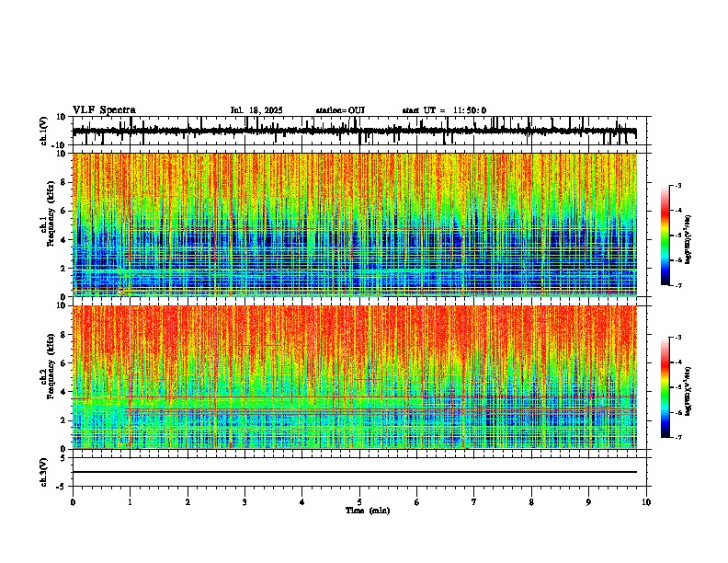
Task: Click the -10 tick on ch.1(V) axis
Action: [60, 145]
